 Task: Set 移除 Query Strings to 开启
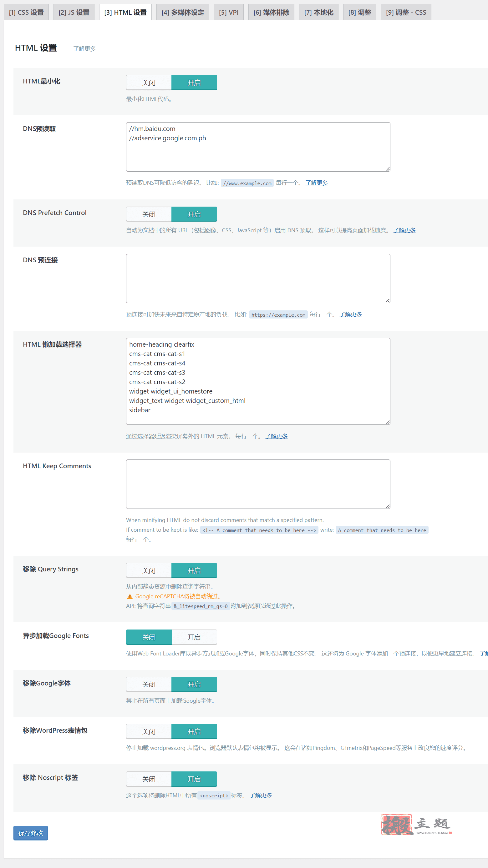[194, 570]
